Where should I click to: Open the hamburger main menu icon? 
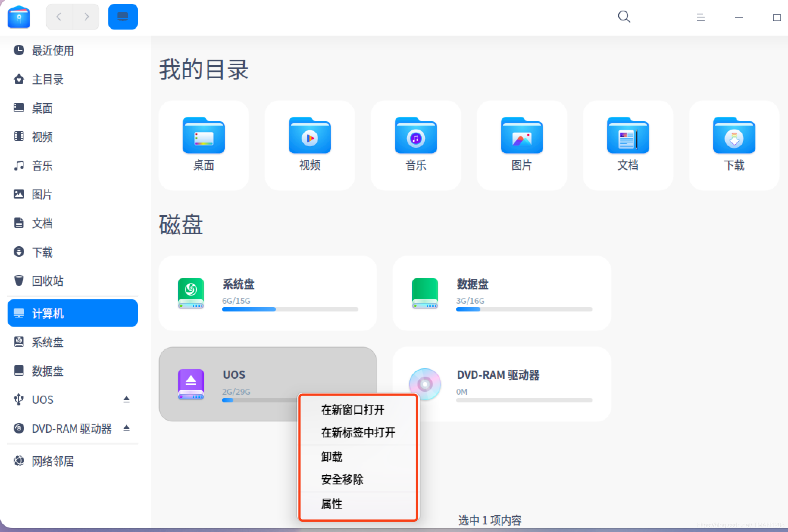(700, 17)
